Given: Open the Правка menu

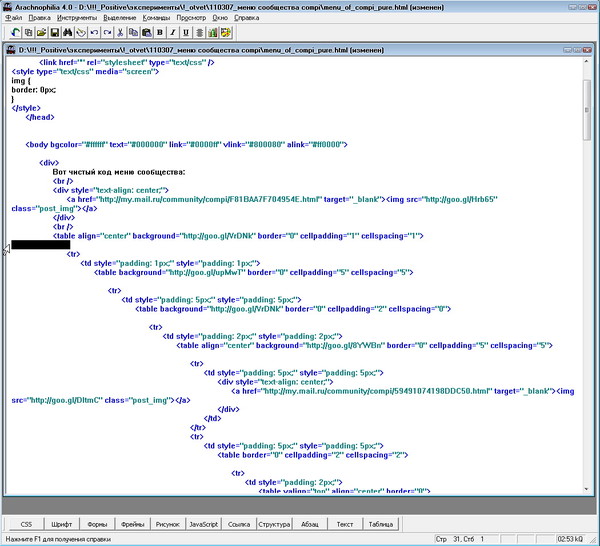Looking at the screenshot, I should (x=39, y=18).
